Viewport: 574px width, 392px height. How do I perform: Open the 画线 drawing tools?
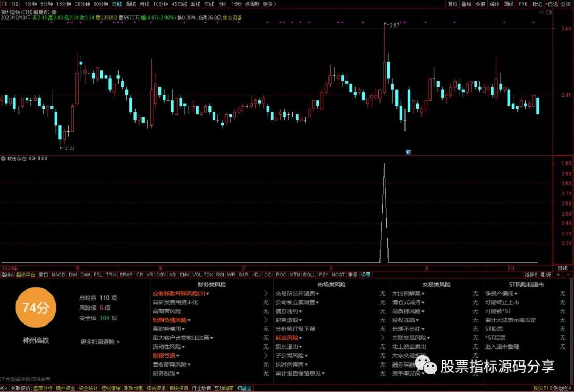click(509, 4)
